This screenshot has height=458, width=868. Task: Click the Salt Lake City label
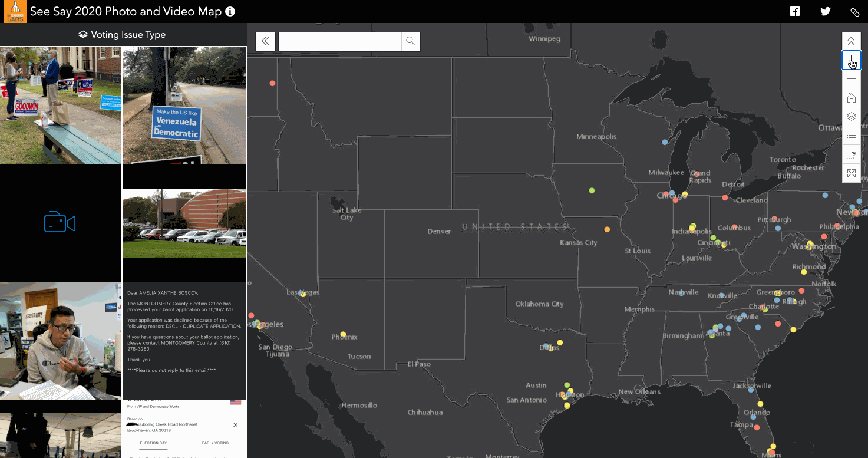(x=346, y=214)
